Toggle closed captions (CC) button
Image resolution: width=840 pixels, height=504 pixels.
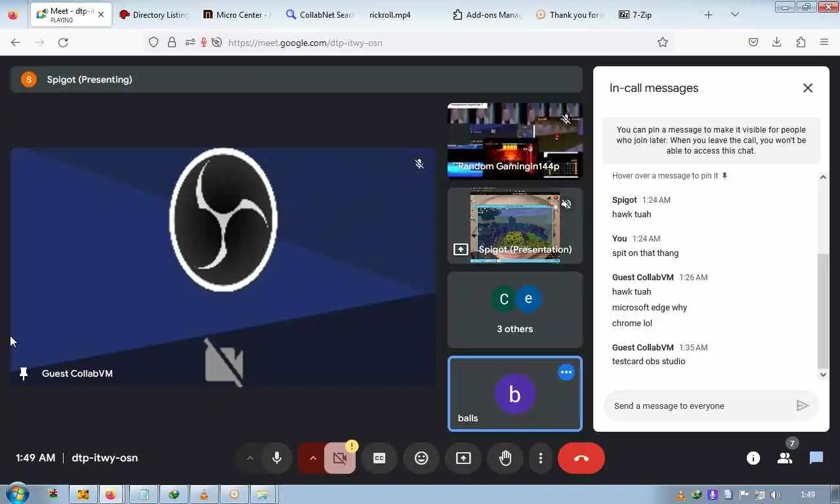(379, 458)
